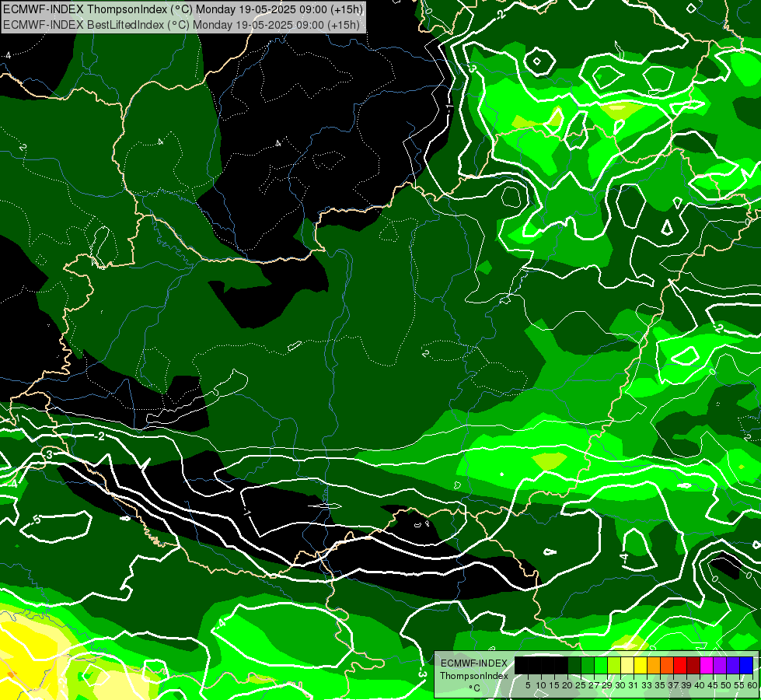Image resolution: width=761 pixels, height=700 pixels.
Task: Click the legend tick value 55
Action: click(739, 685)
